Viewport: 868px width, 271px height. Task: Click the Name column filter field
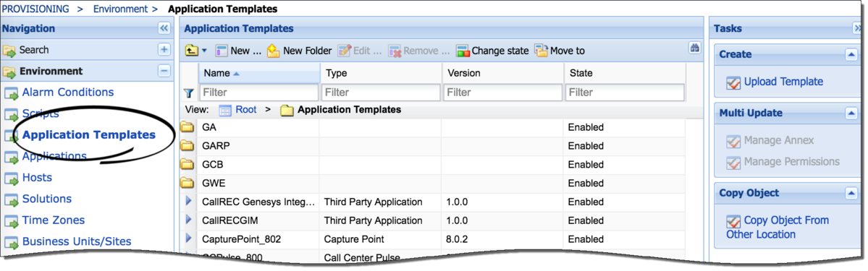point(259,93)
